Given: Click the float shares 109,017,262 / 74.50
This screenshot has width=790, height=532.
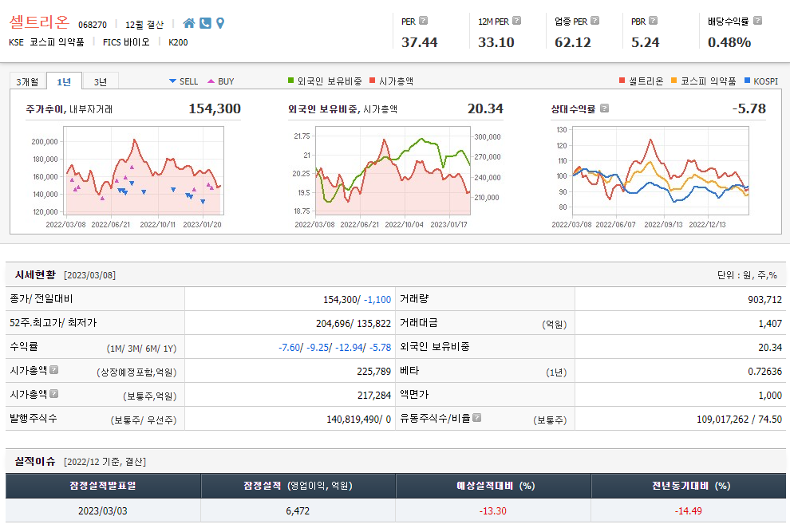Looking at the screenshot, I should pyautogui.click(x=739, y=420).
